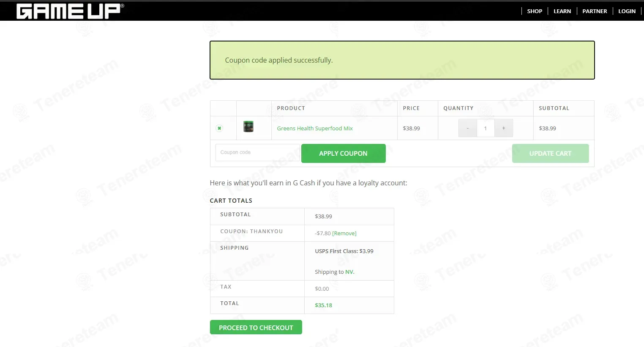The height and width of the screenshot is (347, 644).
Task: Open the Greens Health Superfood Mix link
Action: coord(315,128)
